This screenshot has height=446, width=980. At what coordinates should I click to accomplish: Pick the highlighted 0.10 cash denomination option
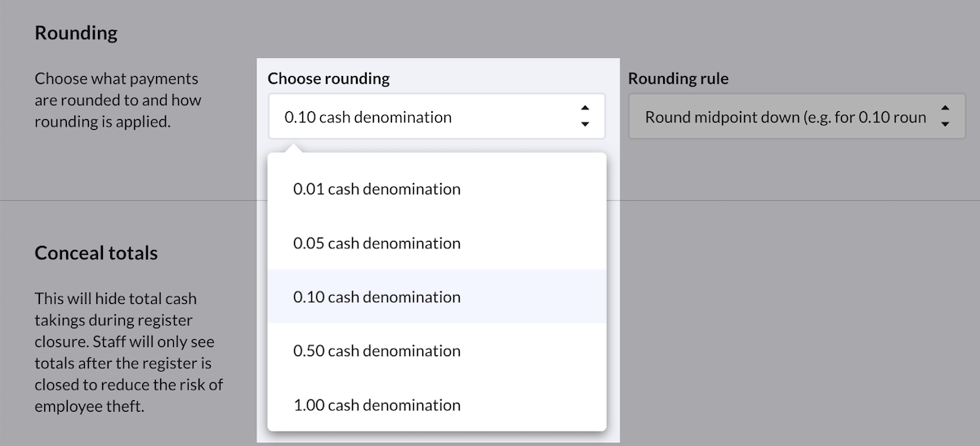click(376, 297)
